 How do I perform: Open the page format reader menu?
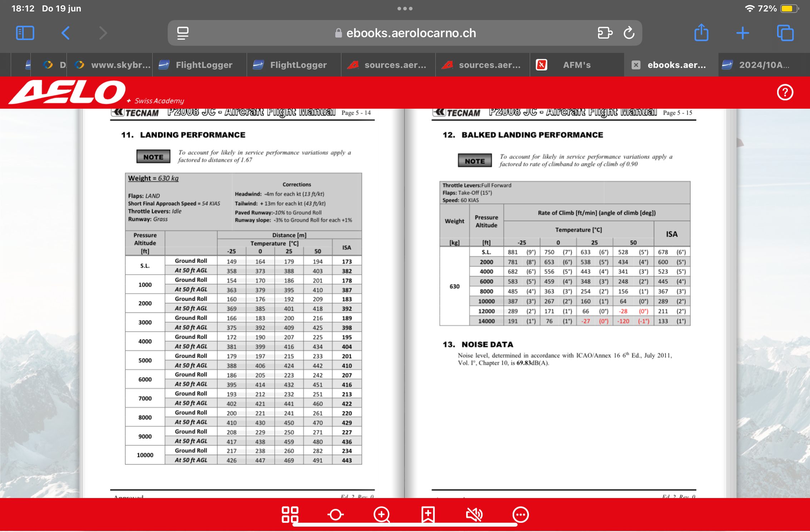point(183,33)
